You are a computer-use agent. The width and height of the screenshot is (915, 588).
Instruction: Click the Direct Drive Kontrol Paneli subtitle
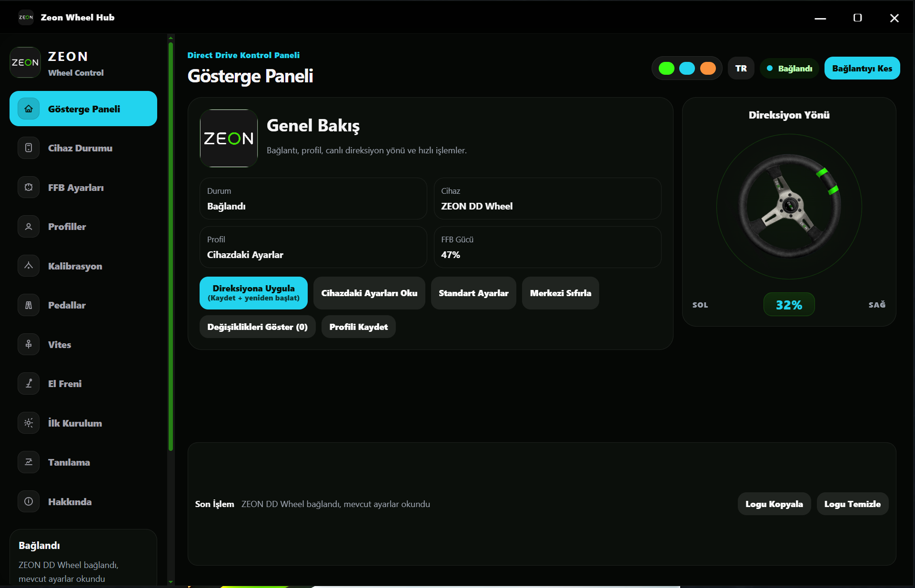243,55
